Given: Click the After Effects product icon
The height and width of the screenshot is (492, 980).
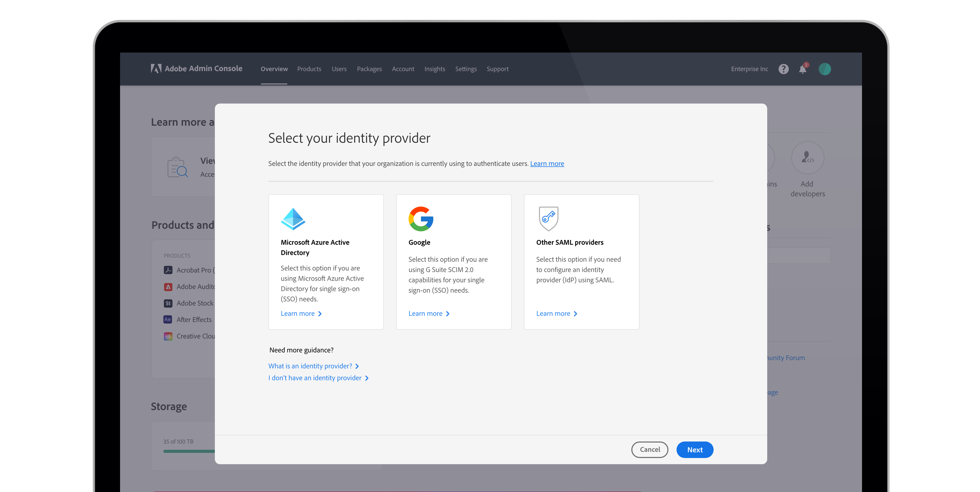Looking at the screenshot, I should (168, 320).
